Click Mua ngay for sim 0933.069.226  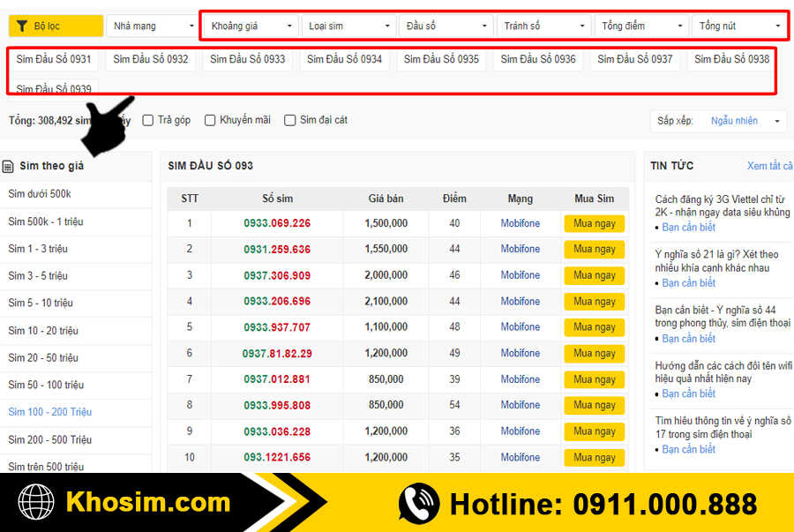[x=594, y=223]
